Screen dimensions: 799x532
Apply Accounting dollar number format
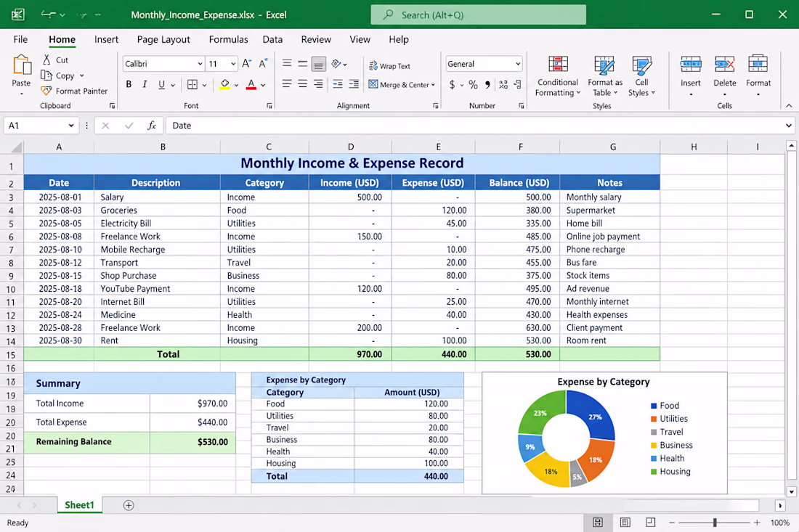tap(452, 84)
